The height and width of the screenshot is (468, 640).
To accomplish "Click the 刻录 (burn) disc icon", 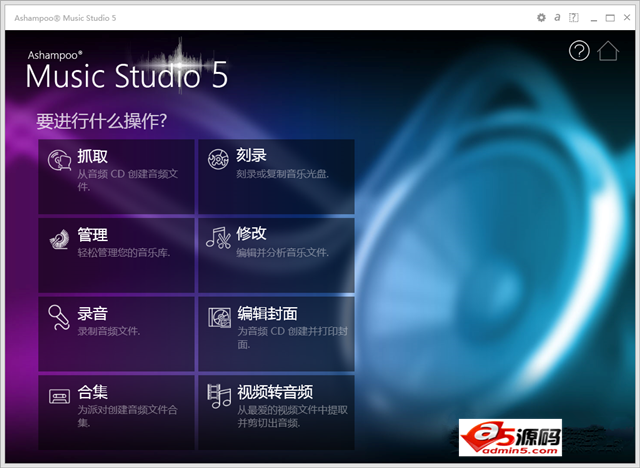I will point(218,159).
